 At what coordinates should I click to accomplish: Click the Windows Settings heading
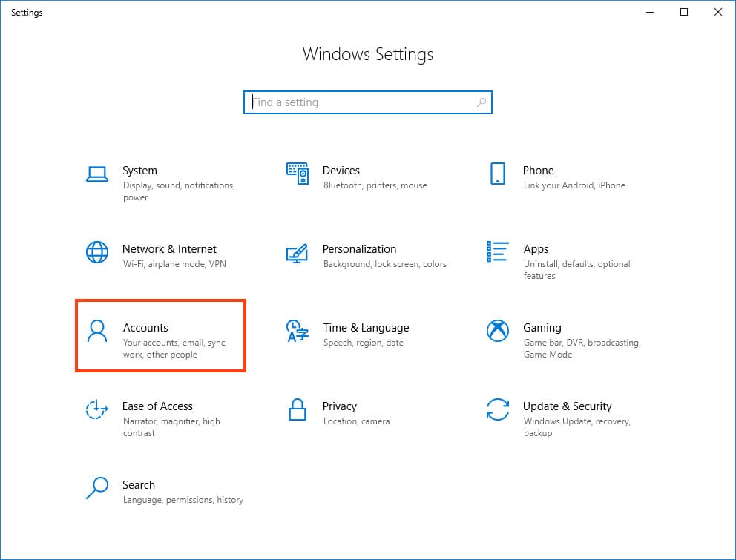click(x=368, y=54)
